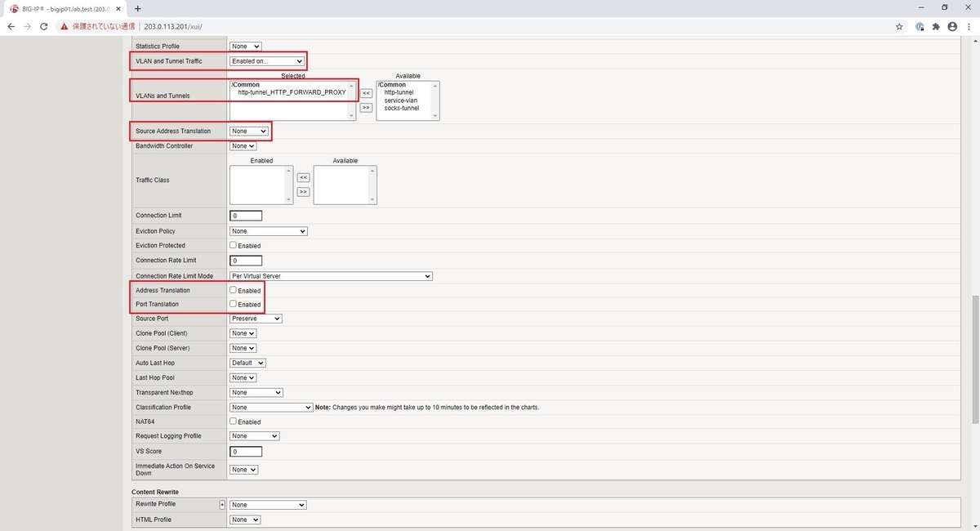980x531 pixels.
Task: Expand the Rewrite Profile plus button
Action: pos(221,504)
